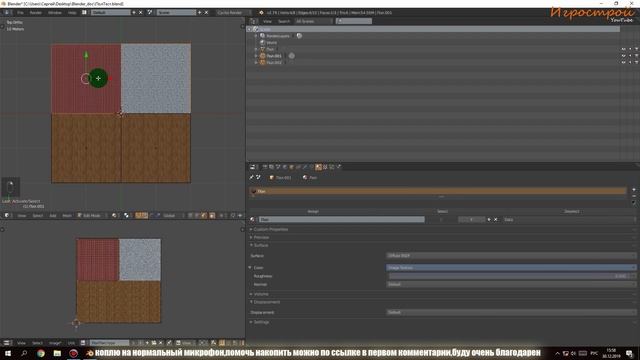Expand the Volume panel
640x360 pixels.
click(x=260, y=294)
